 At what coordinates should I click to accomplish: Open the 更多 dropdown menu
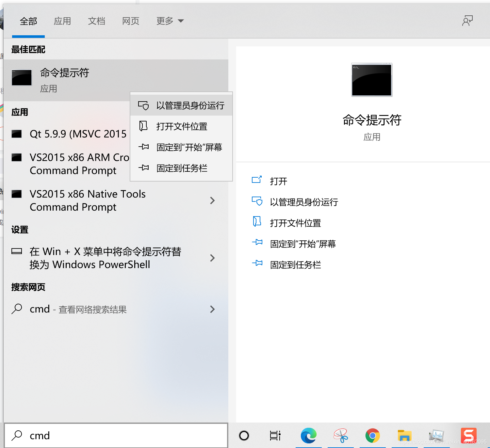(x=170, y=21)
